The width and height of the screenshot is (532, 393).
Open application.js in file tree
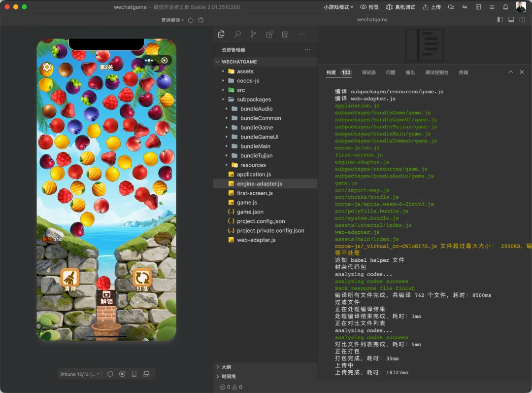coord(266,174)
